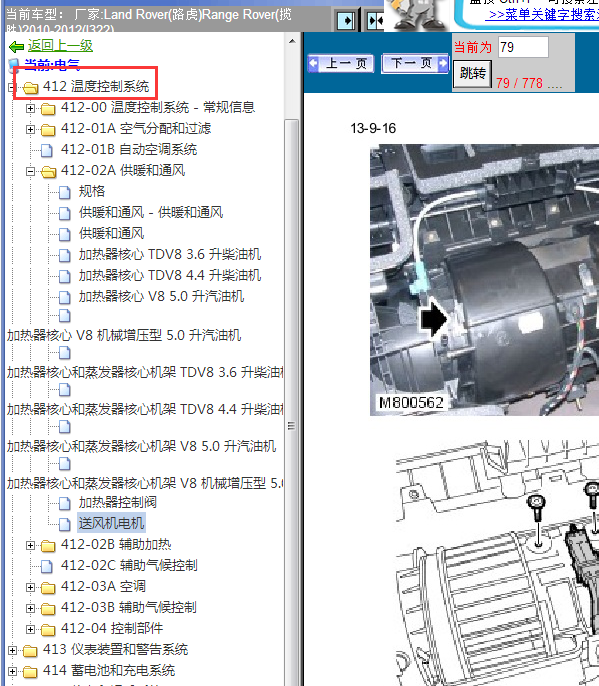Screen dimensions: 599x686
Task: Expand the 412-03B 辅助气候控制 node
Action: pos(30,608)
